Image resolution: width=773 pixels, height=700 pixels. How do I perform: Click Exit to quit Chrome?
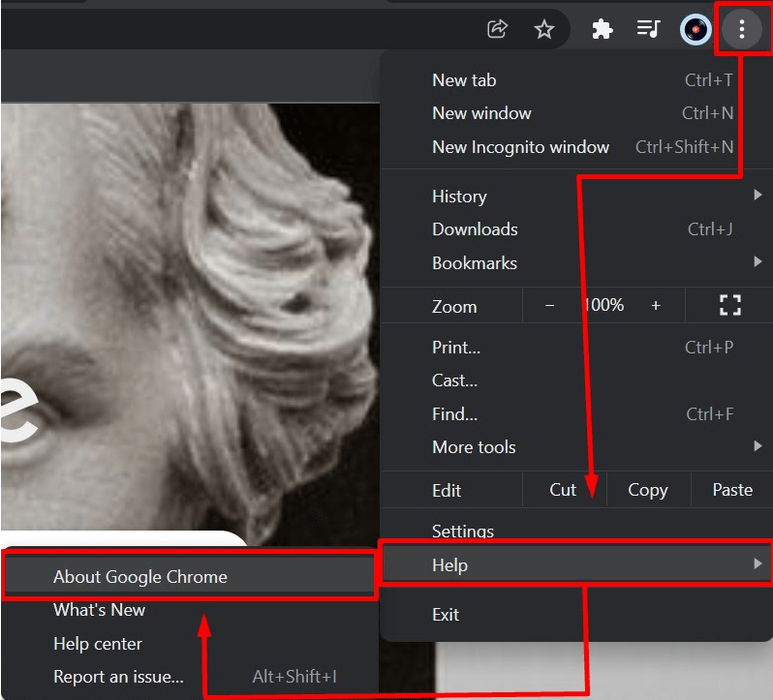point(446,615)
